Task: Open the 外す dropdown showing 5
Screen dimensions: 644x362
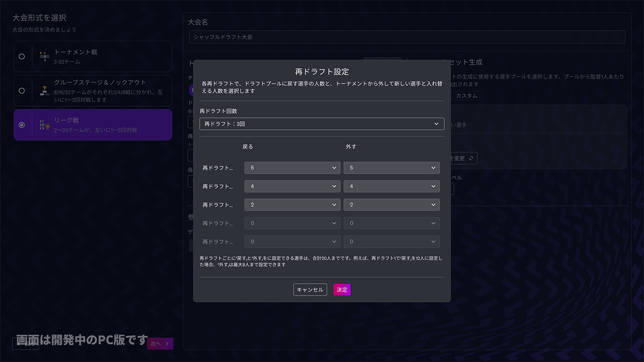Action: [x=392, y=168]
